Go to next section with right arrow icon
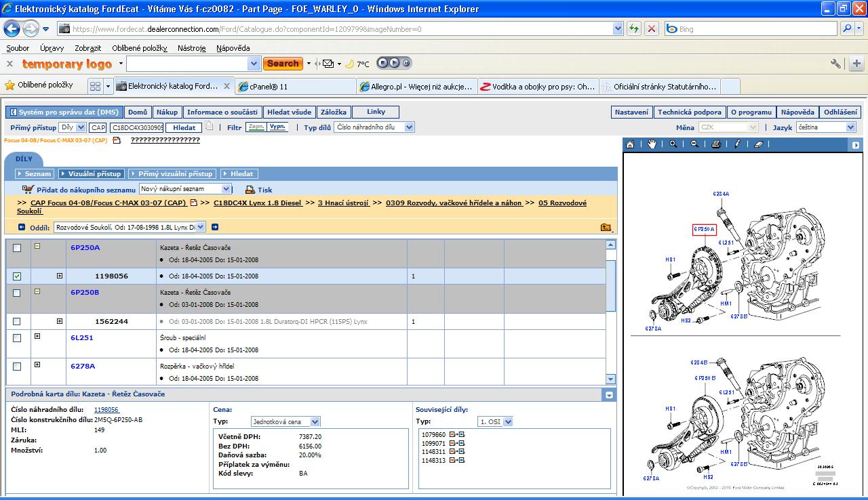 (x=215, y=228)
